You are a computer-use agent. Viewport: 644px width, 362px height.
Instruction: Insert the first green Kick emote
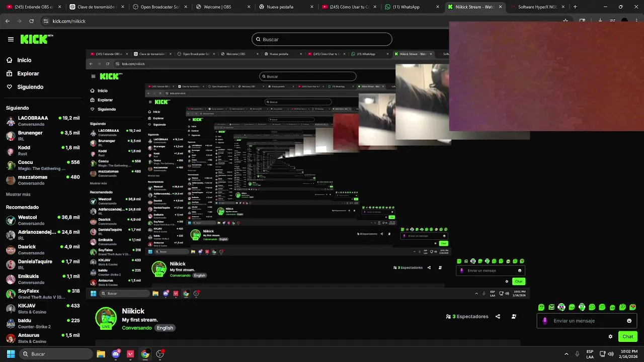click(541, 307)
